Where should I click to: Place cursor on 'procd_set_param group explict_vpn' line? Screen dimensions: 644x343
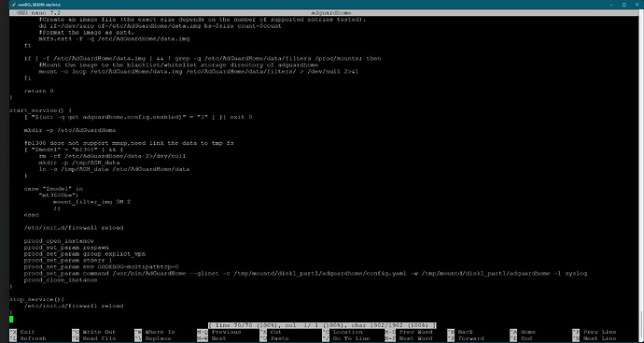click(x=85, y=254)
